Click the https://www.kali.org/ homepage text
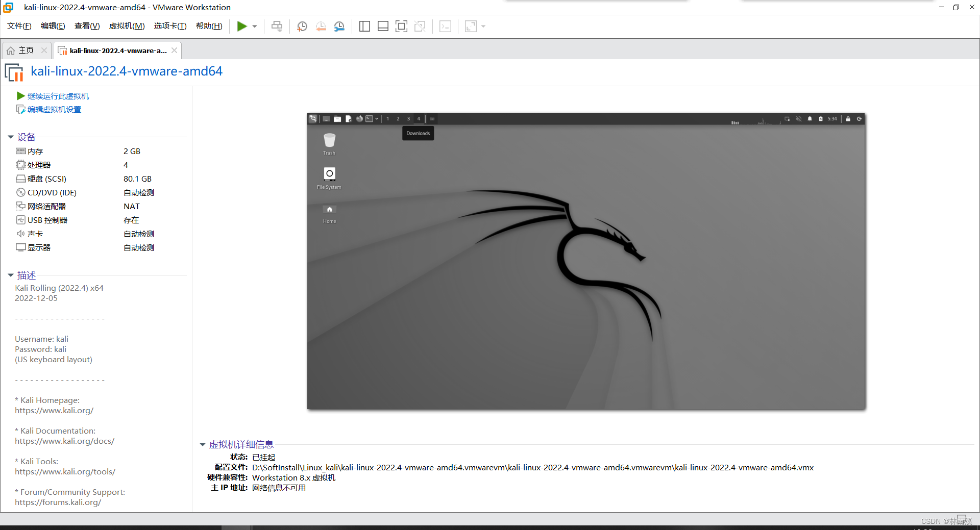980x530 pixels. [x=54, y=410]
